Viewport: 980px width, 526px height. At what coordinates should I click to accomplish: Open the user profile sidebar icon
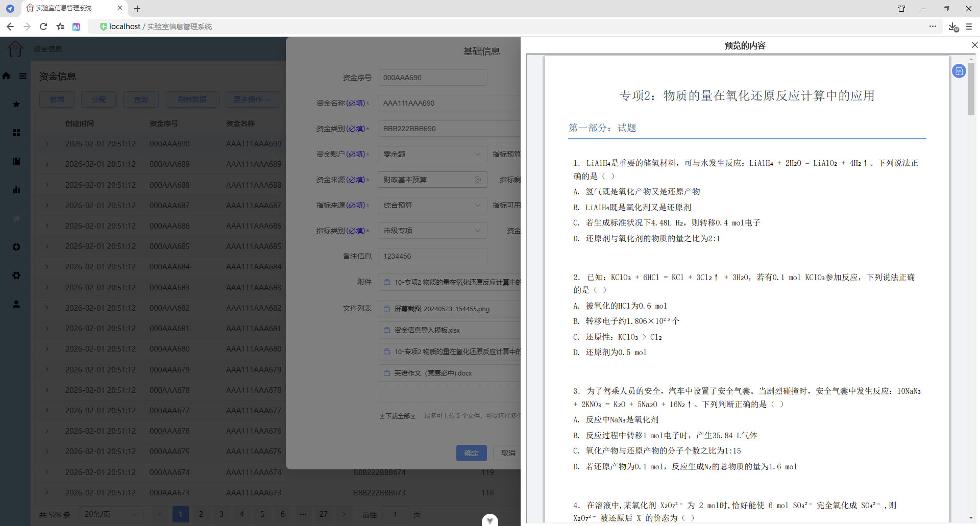coord(16,304)
